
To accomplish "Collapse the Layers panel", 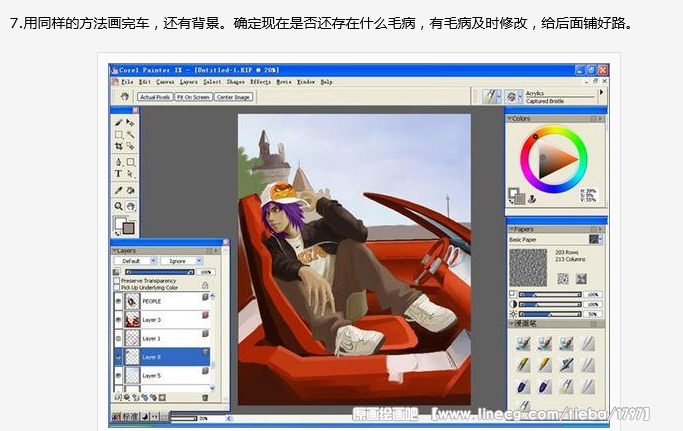I will pyautogui.click(x=115, y=251).
